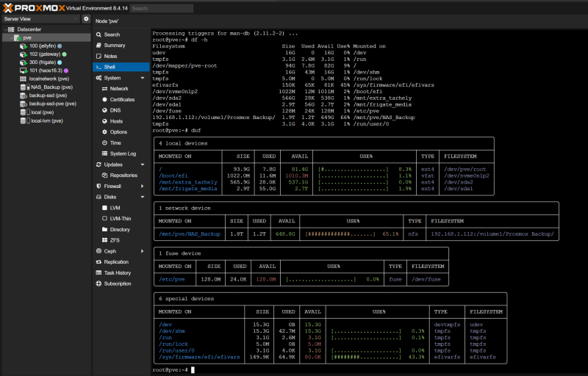Open the tree settings gear icon

pyautogui.click(x=86, y=18)
